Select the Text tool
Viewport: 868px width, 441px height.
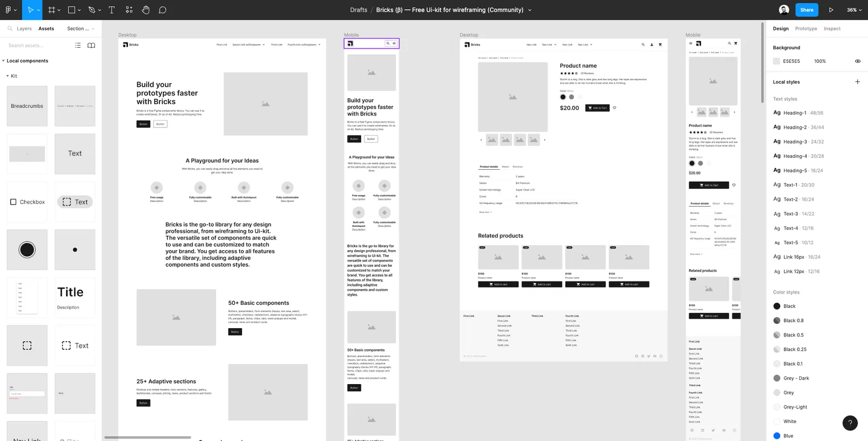[x=112, y=10]
